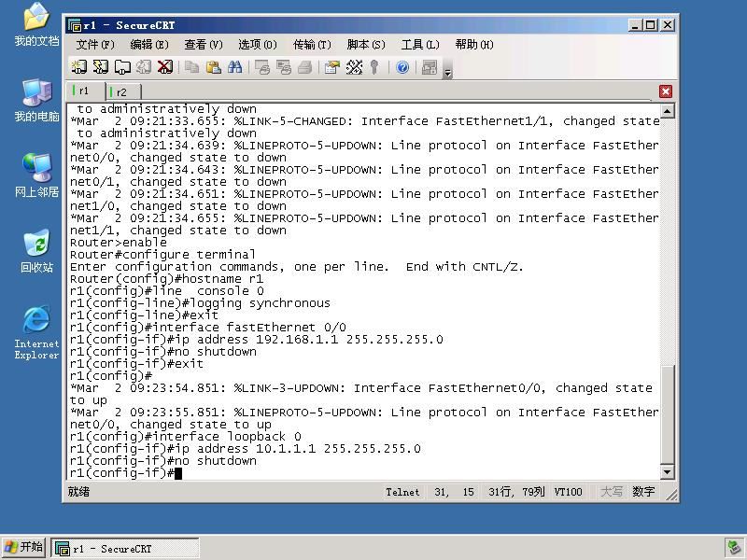Click the blue Help question-mark icon

[x=402, y=67]
